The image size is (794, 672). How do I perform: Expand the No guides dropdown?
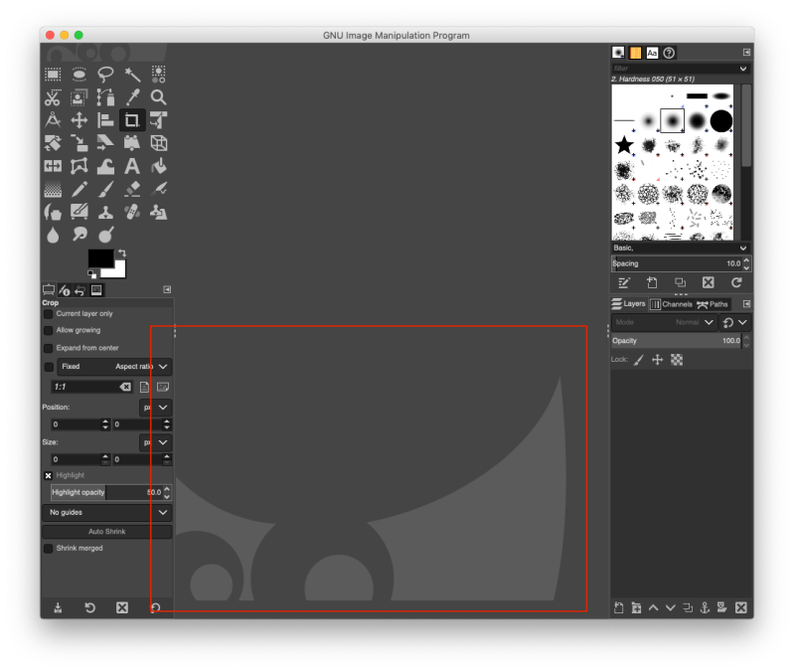(x=164, y=513)
